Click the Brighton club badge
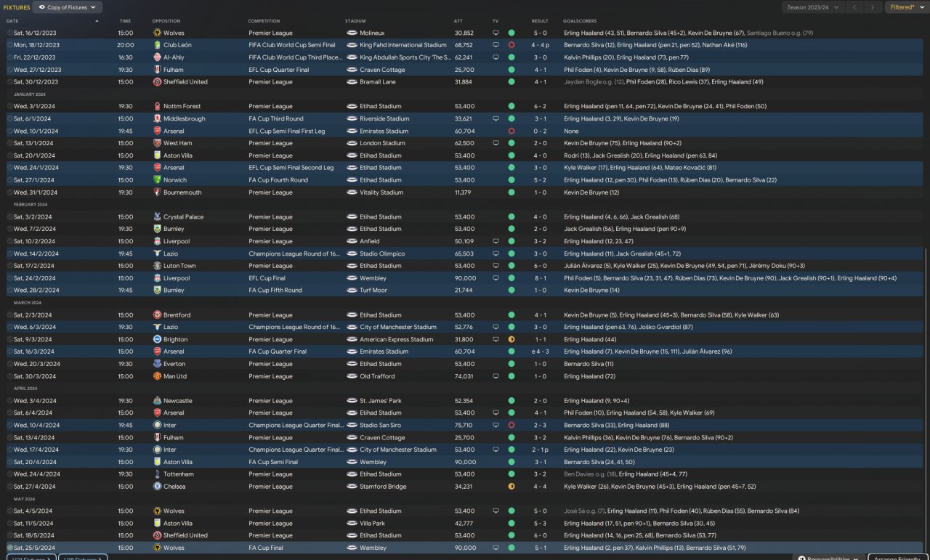Viewport: 930px width, 560px height. click(x=157, y=340)
